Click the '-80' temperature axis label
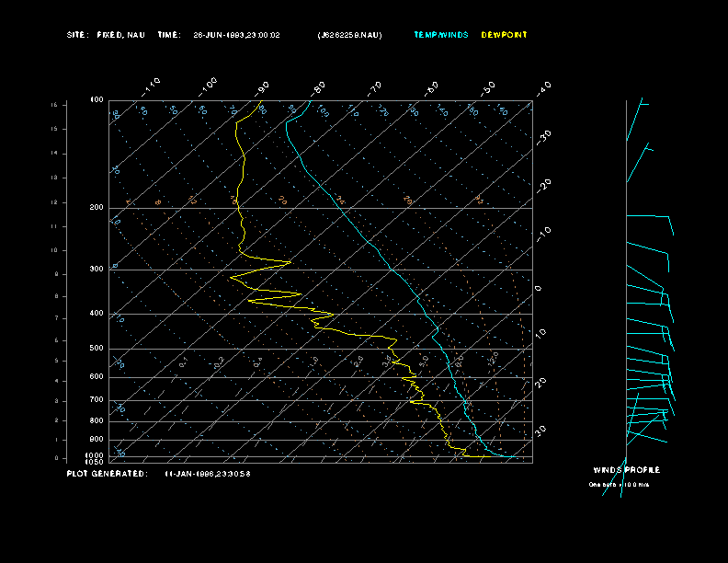728x563 pixels. (318, 88)
